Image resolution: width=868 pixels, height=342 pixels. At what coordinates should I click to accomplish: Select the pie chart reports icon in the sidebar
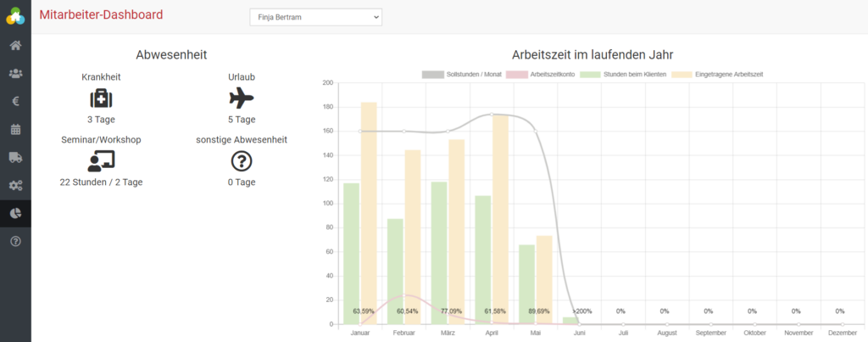[15, 214]
